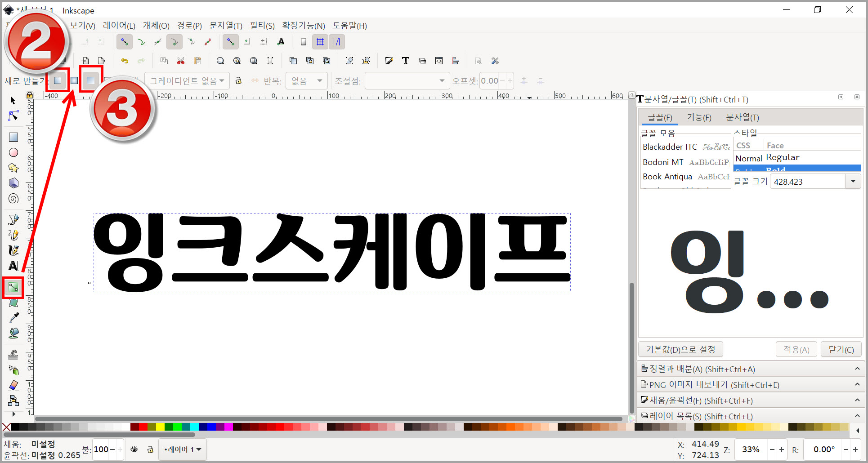The height and width of the screenshot is (463, 868).
Task: Expand the Export PNG Image panel
Action: [x=751, y=385]
